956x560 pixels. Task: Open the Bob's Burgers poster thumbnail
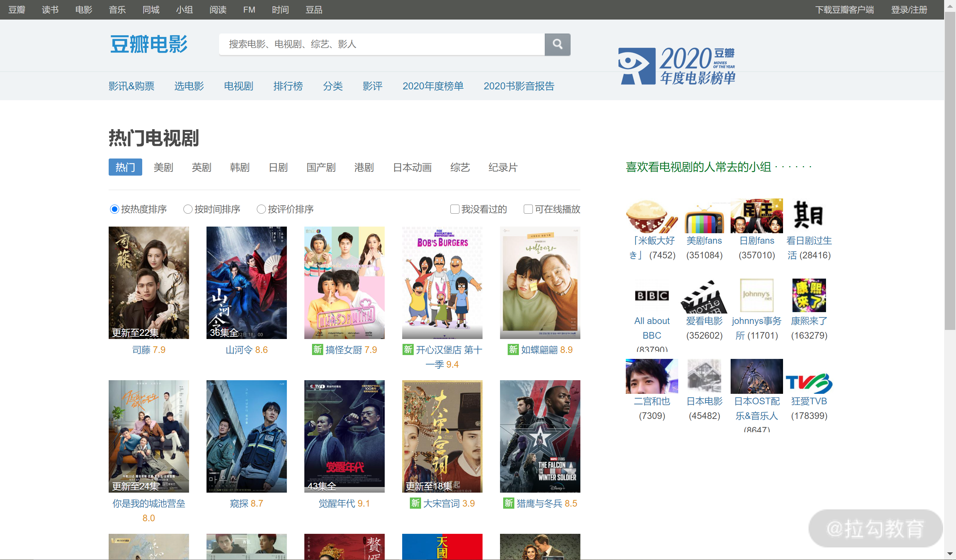[442, 283]
